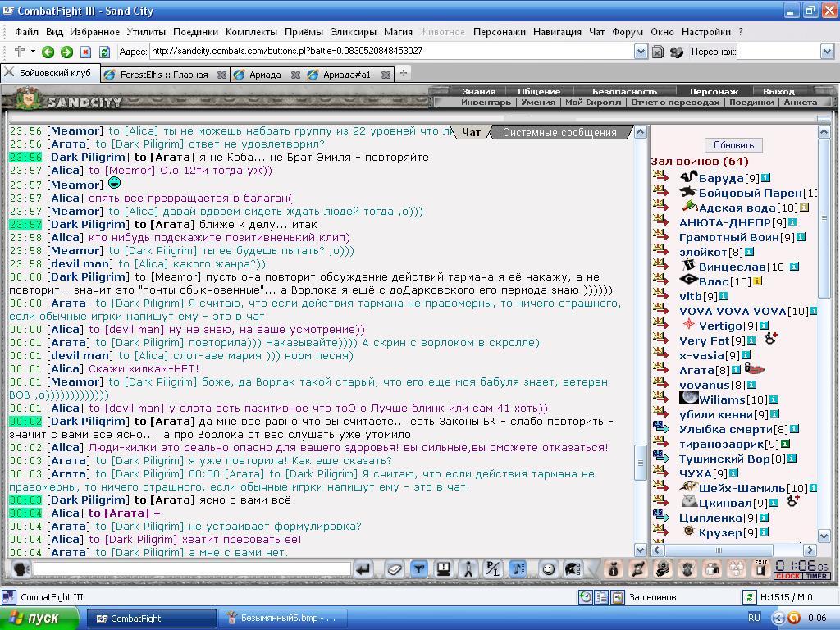This screenshot has height=630, width=840.
Task: Expand dropdown arrow beside the cross icon
Action: coord(33,52)
